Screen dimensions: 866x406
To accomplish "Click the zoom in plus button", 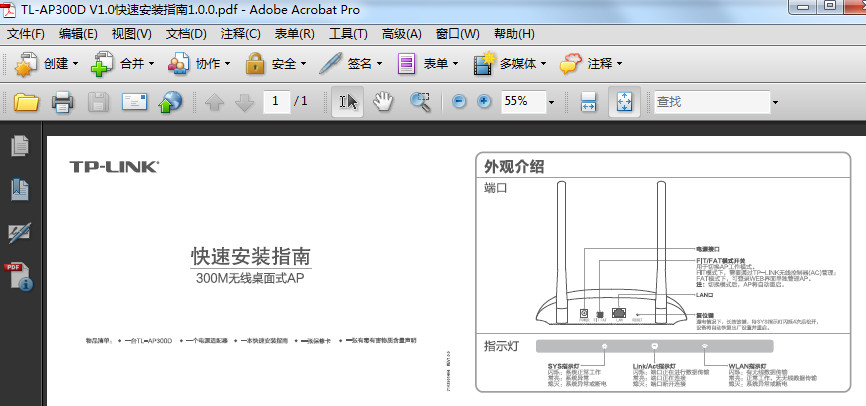I will coord(484,102).
